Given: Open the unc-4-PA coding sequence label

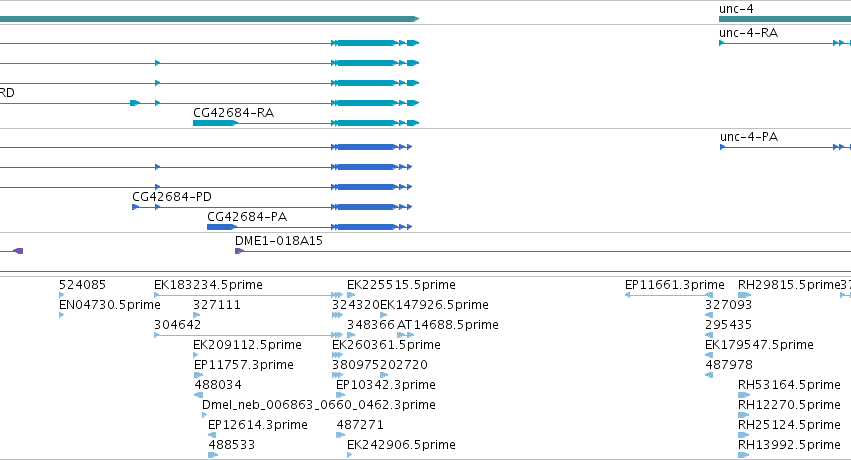Looking at the screenshot, I should click(749, 137).
